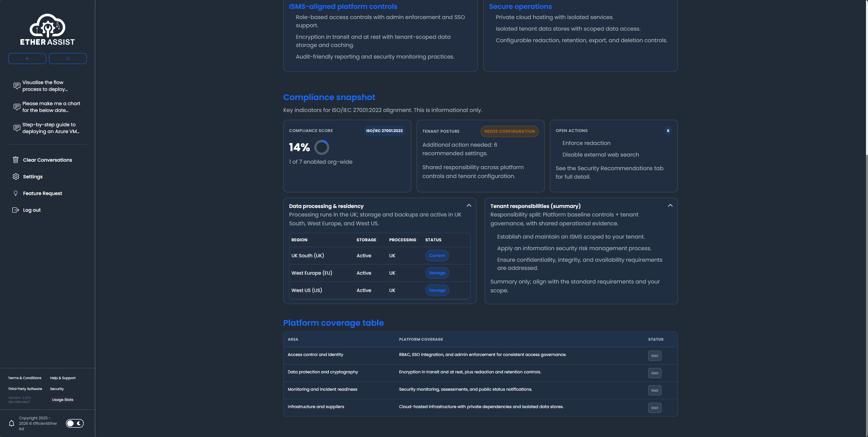Click 'Access control and identity' area cell

click(x=315, y=355)
